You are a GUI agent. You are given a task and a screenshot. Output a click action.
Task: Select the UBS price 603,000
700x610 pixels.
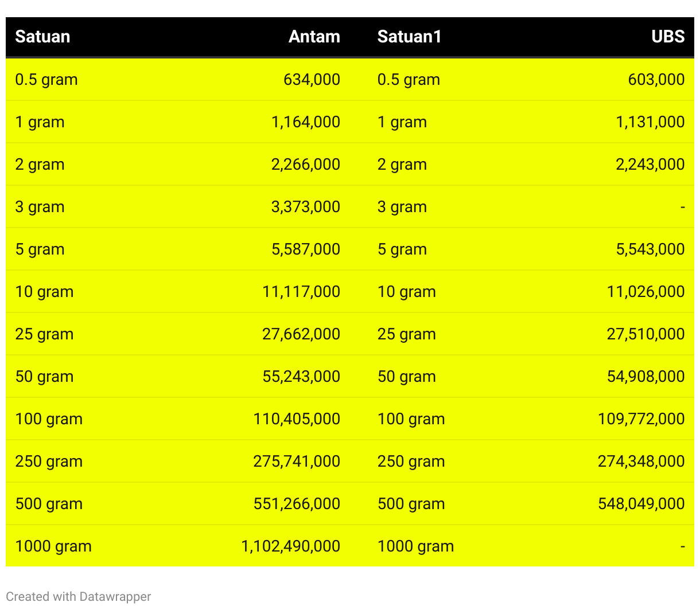pos(656,80)
